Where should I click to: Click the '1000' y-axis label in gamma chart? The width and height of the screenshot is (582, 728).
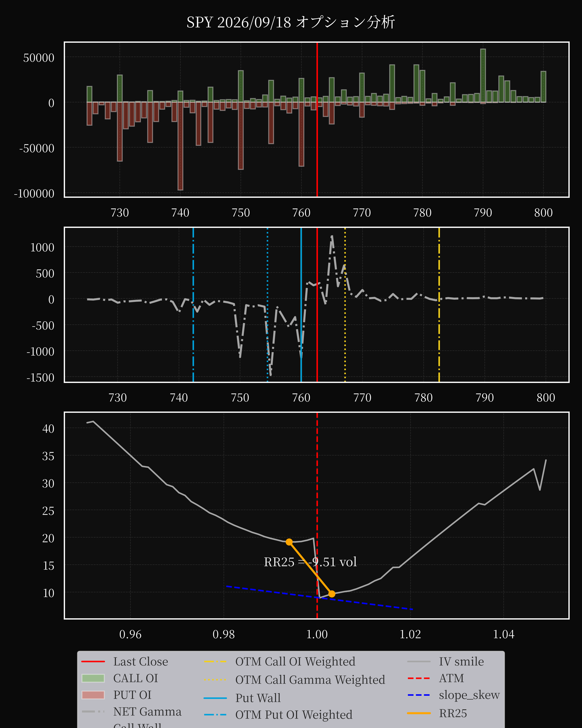[x=42, y=248]
